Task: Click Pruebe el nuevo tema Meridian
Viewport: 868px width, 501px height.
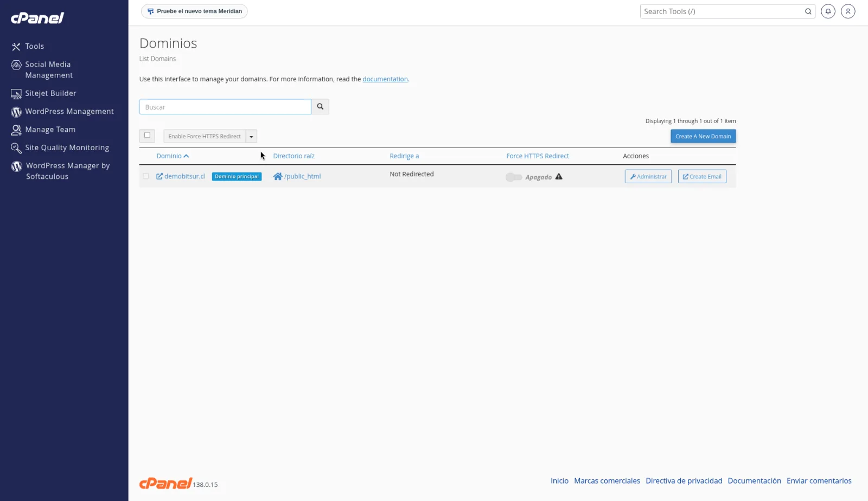Action: [x=194, y=11]
